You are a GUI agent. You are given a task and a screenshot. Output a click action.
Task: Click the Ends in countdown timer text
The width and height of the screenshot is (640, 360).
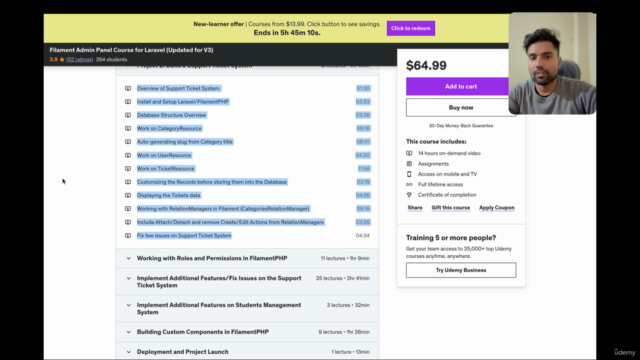click(287, 33)
